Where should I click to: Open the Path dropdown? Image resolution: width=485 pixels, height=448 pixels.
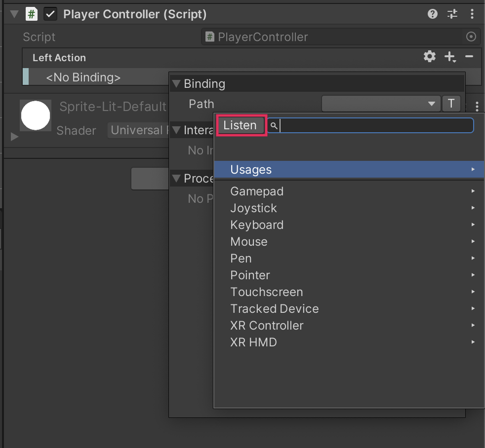pos(380,104)
